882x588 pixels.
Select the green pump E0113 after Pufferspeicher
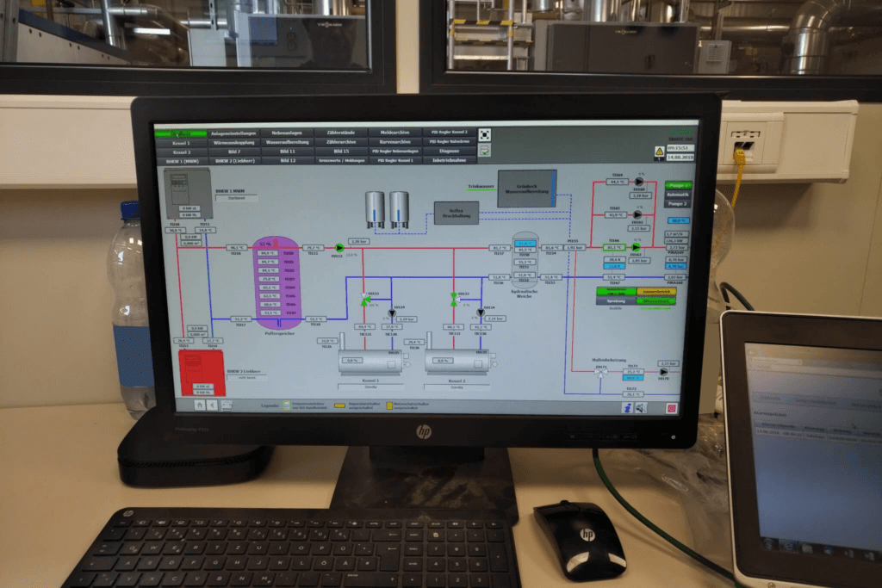click(339, 247)
